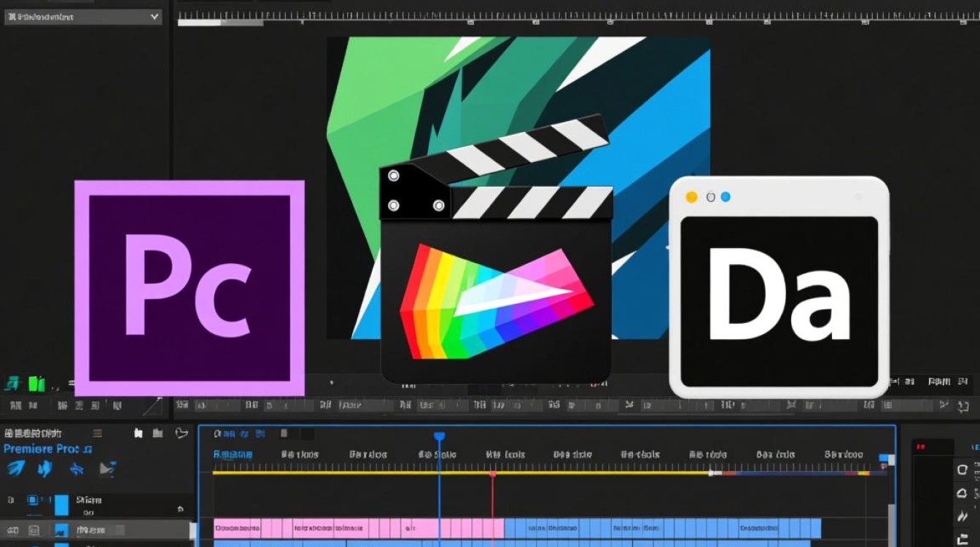Image resolution: width=980 pixels, height=547 pixels.
Task: Click the home-shaped icon in right tool strip
Action: pos(962,494)
